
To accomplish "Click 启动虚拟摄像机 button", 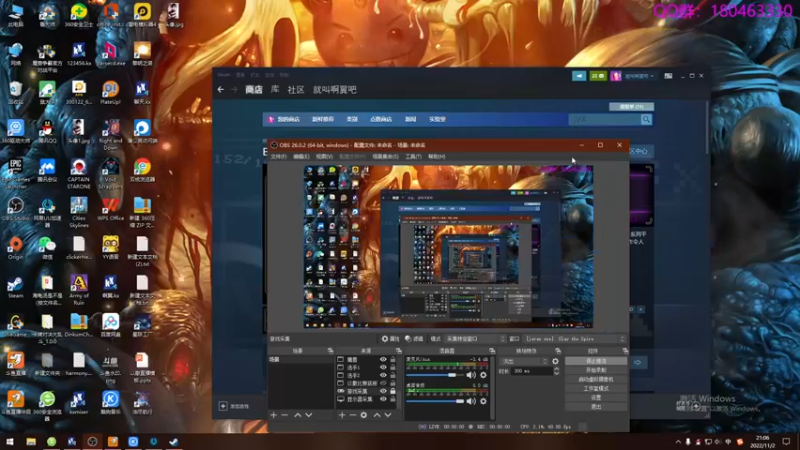I will click(x=596, y=380).
